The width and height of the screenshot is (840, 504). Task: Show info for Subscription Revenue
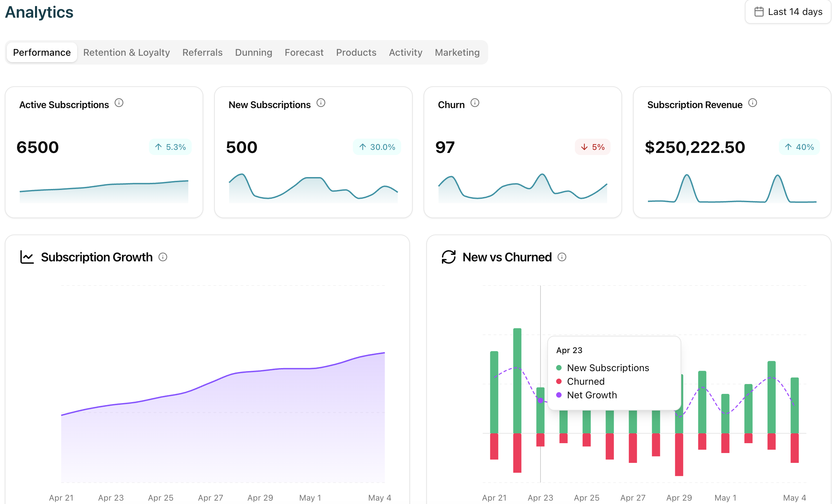tap(753, 103)
